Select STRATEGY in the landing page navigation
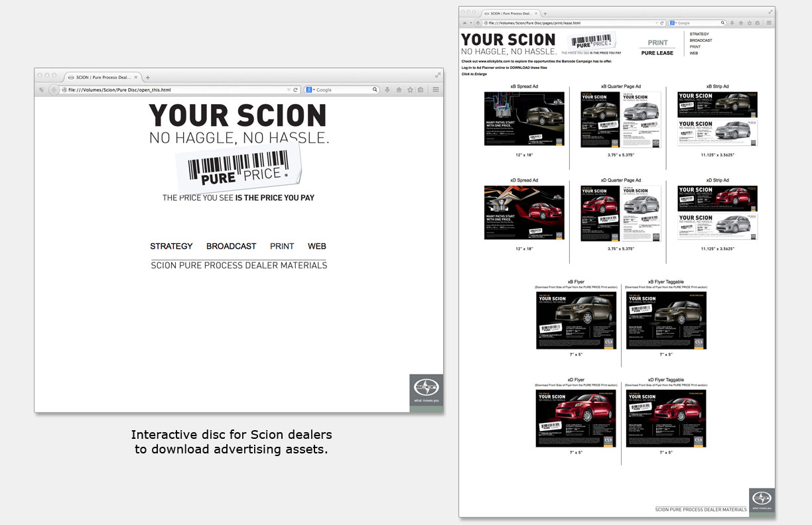This screenshot has width=812, height=525. point(171,246)
